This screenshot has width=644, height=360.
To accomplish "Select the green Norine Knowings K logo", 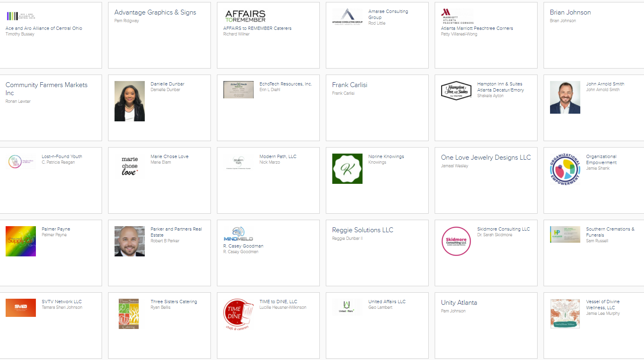I will click(347, 169).
